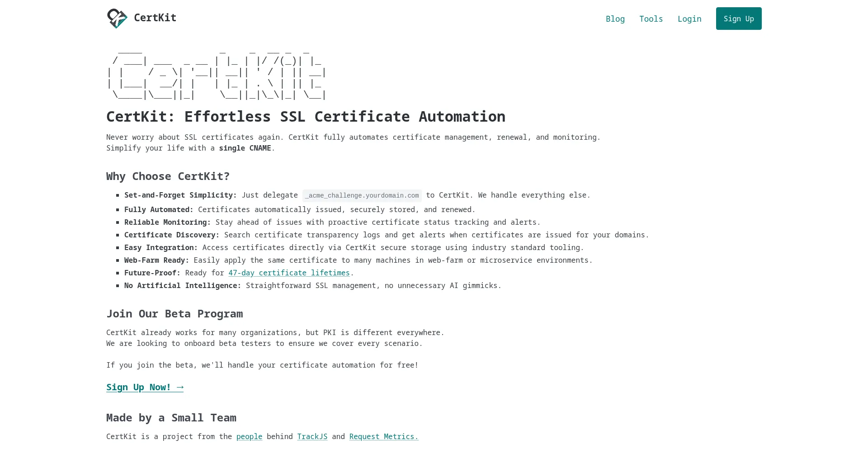Open the Blog page
This screenshot has width=868, height=449.
coord(615,19)
